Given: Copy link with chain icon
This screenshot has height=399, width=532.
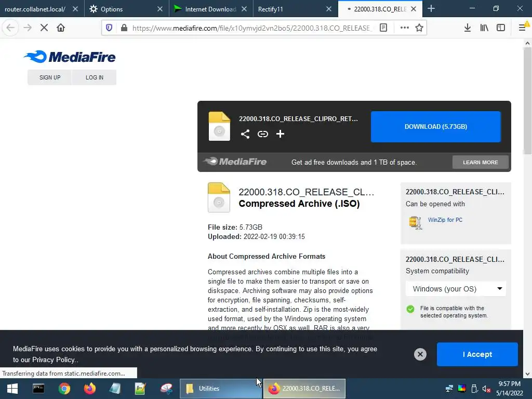Looking at the screenshot, I should 262,134.
